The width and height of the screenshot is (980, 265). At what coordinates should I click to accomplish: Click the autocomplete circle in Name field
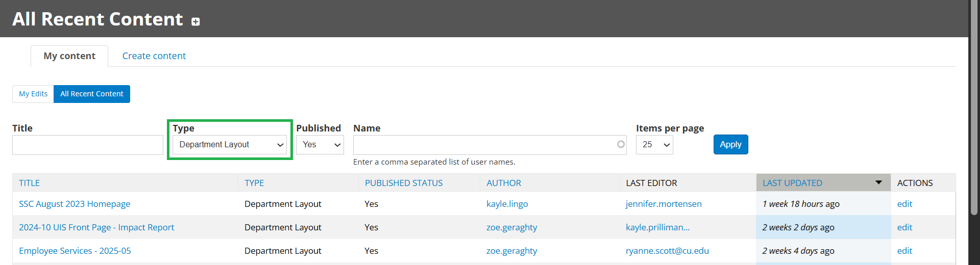click(x=621, y=144)
